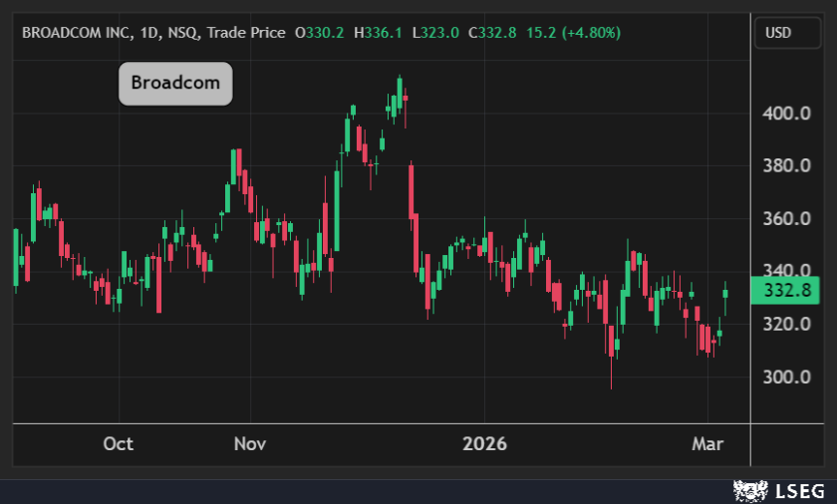Click the 400.0 price axis label
Screen dimensions: 837x504
click(x=784, y=114)
